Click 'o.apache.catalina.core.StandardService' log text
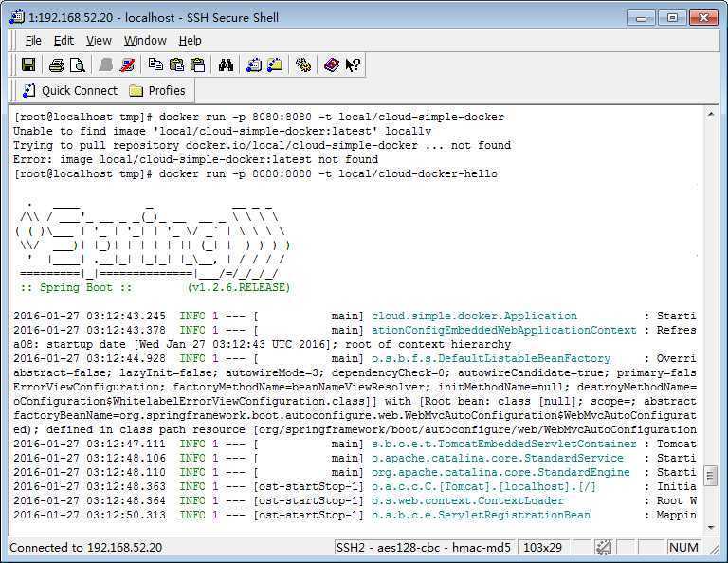This screenshot has height=563, width=728. click(498, 458)
